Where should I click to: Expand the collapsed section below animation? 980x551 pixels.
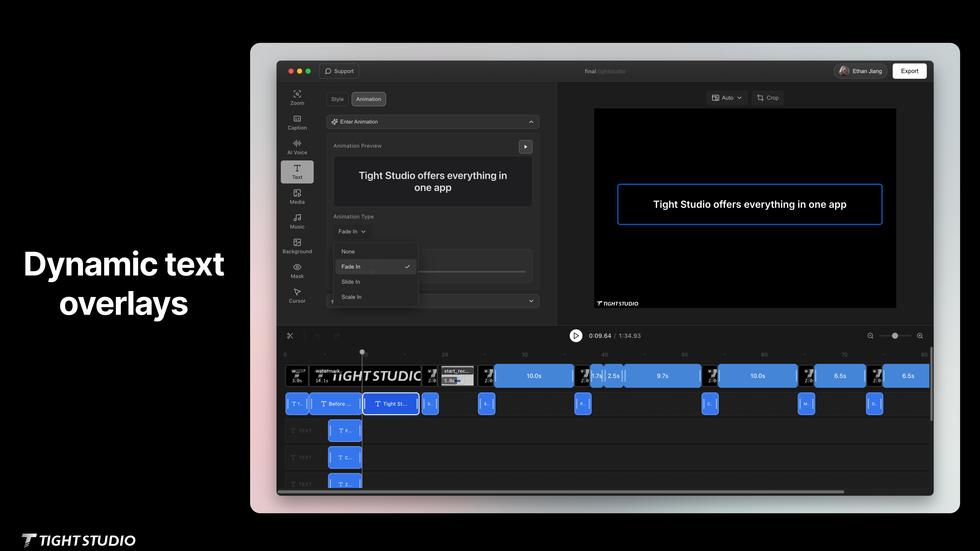click(x=531, y=301)
